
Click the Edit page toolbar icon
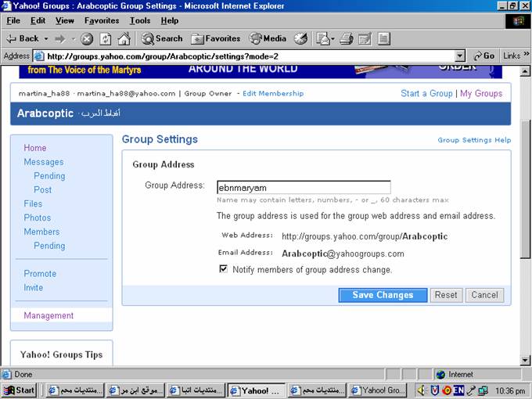365,39
